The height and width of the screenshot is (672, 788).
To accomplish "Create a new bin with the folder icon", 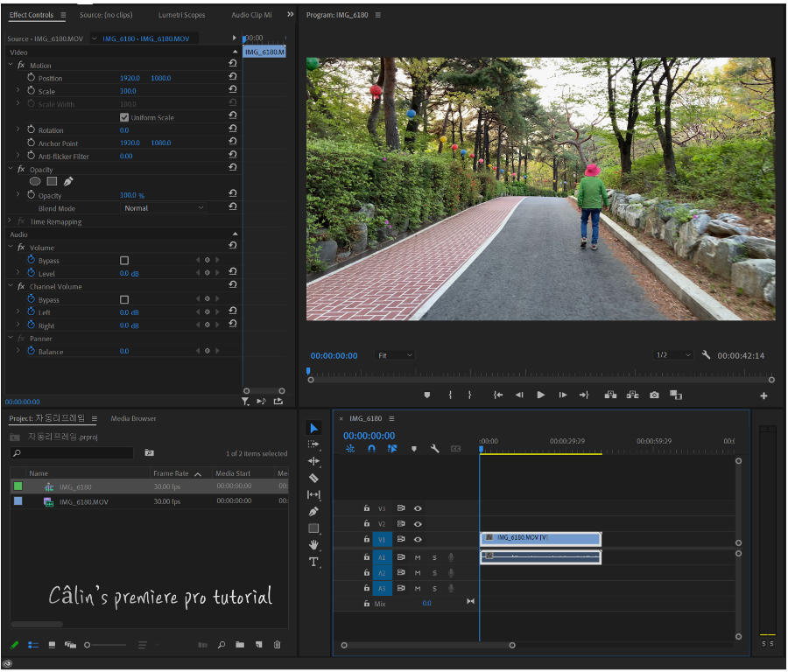I will tap(240, 645).
